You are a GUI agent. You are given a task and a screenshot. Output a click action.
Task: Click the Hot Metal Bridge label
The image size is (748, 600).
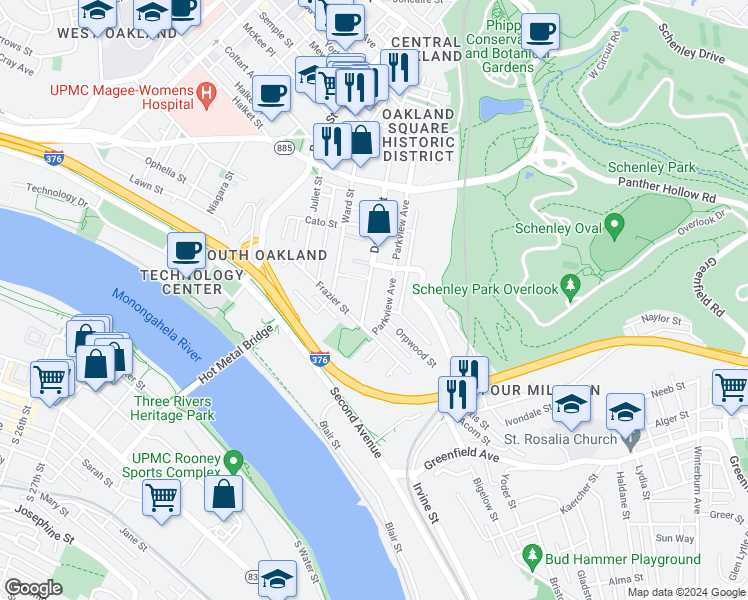pos(237,353)
